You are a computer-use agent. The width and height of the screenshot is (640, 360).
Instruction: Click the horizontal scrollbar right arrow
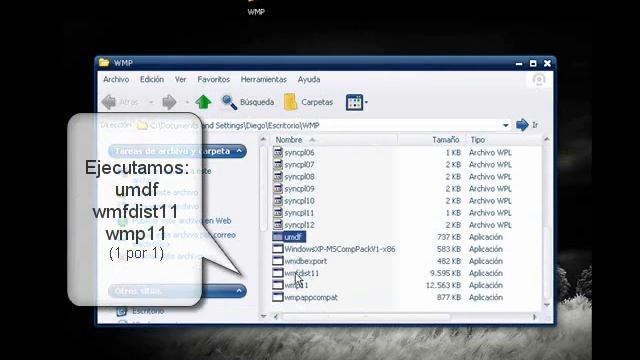click(535, 317)
